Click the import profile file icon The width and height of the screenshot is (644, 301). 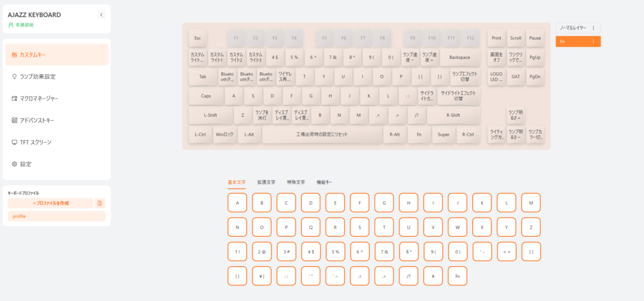100,203
